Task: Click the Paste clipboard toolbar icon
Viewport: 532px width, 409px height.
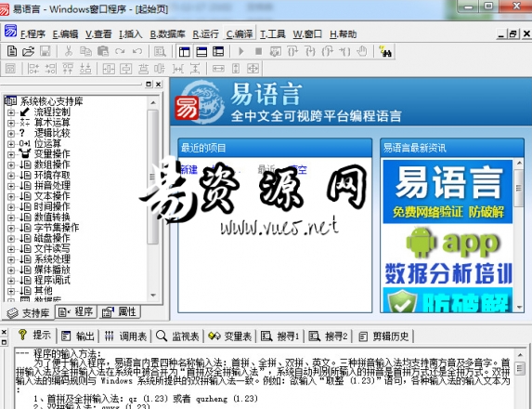Action: coord(103,51)
